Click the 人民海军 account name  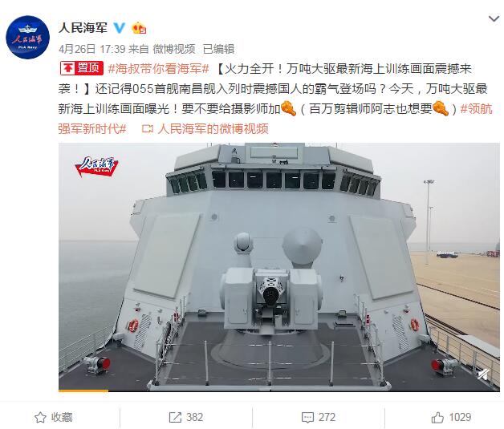tap(83, 28)
